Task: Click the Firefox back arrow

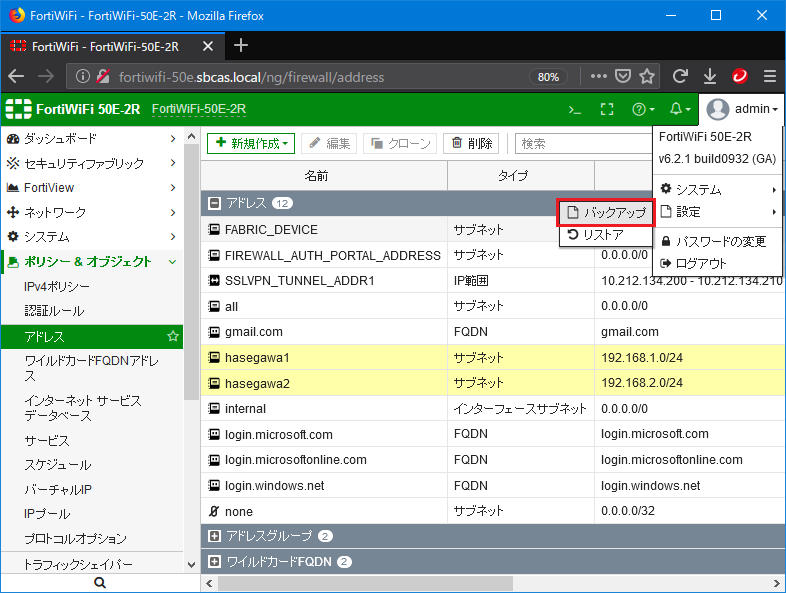Action: 17,77
